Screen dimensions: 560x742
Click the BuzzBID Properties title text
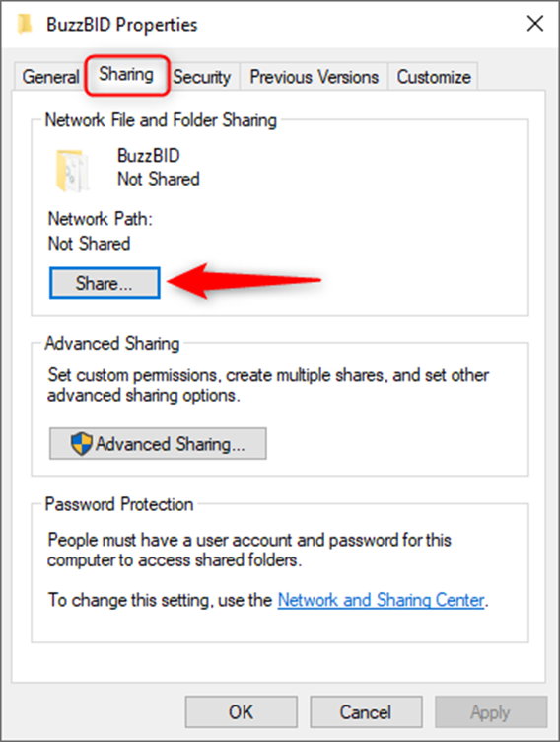121,24
